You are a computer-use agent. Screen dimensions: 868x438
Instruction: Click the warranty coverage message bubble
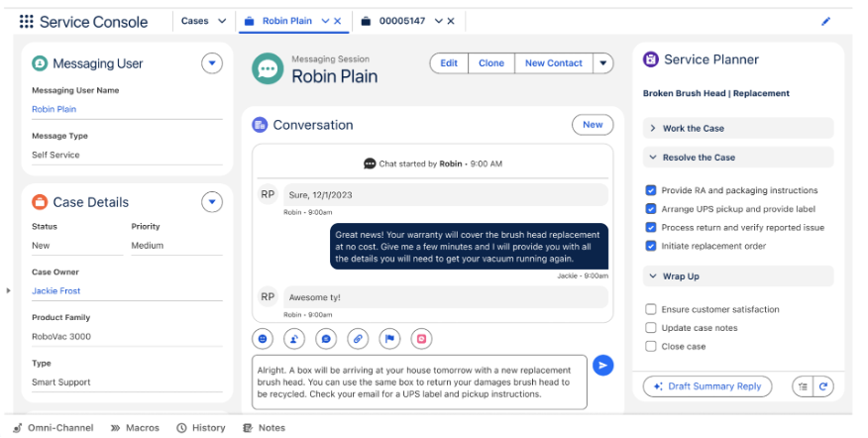coord(469,247)
